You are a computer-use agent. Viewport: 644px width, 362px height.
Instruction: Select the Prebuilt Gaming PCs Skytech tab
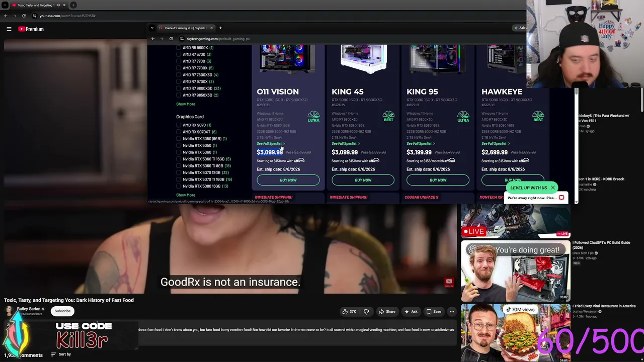(185, 28)
